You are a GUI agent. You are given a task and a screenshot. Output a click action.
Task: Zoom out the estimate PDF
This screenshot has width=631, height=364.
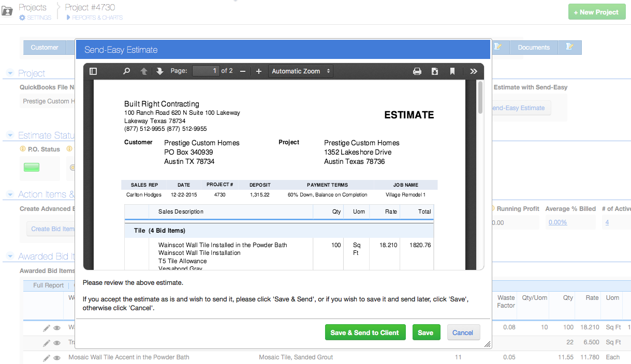coord(242,71)
